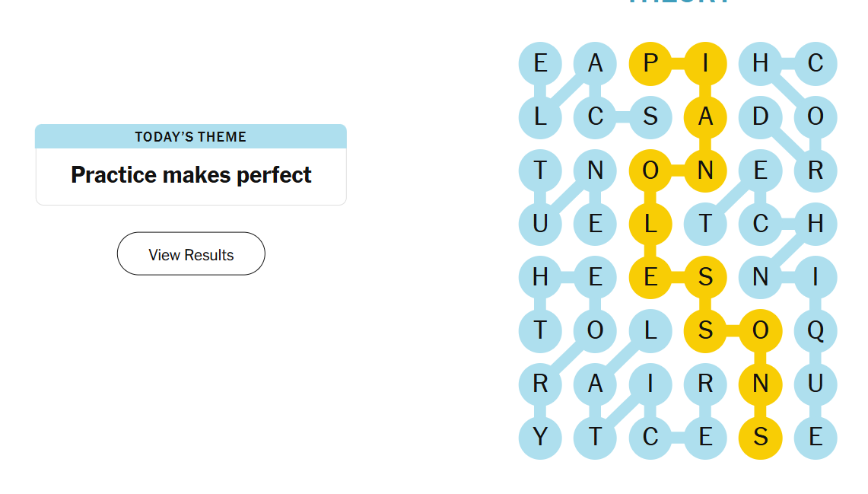The width and height of the screenshot is (868, 494).
Task: Tap the R in the word THEORY
Action: (x=540, y=384)
